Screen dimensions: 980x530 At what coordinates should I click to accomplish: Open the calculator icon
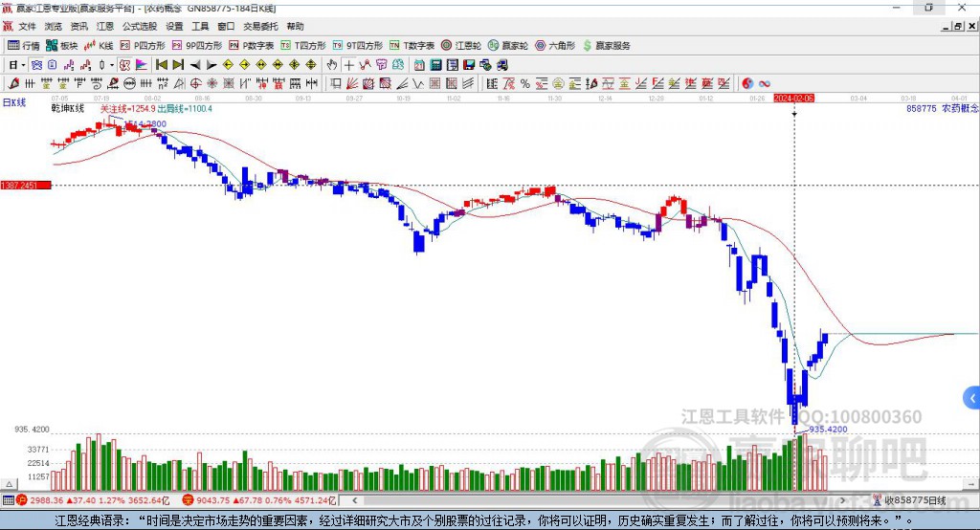pyautogui.click(x=436, y=65)
